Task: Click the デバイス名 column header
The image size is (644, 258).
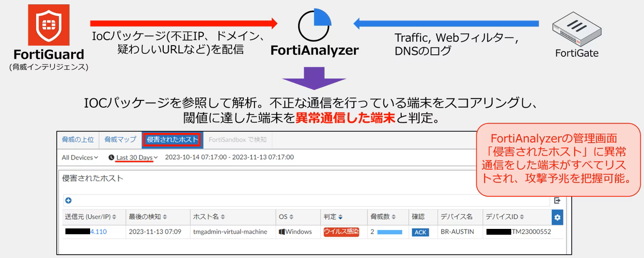Action: 456,217
